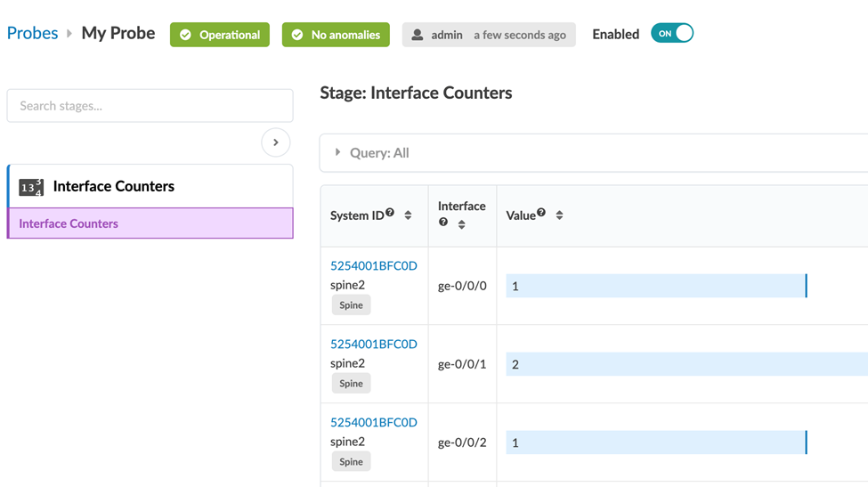This screenshot has height=487, width=868.
Task: Open system link in ge-0/0/0 row
Action: point(373,265)
